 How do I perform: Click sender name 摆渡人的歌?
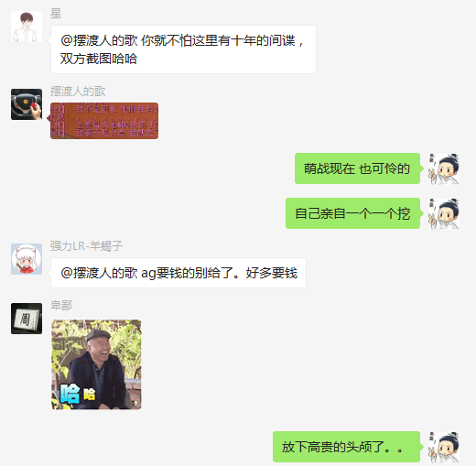click(78, 92)
